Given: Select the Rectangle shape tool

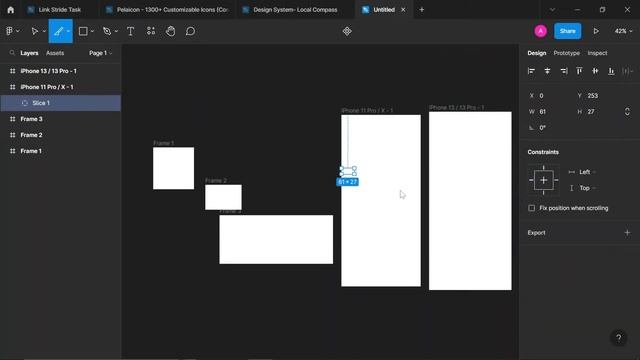Looking at the screenshot, I should click(x=83, y=31).
